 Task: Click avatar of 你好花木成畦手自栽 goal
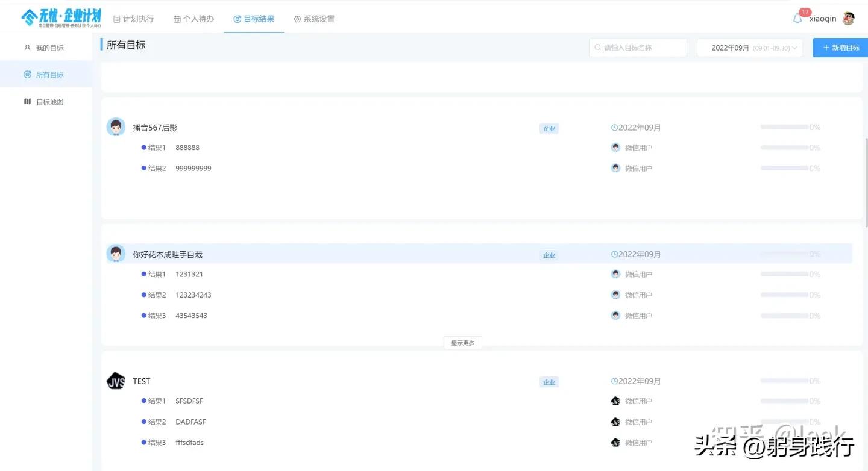coord(116,254)
